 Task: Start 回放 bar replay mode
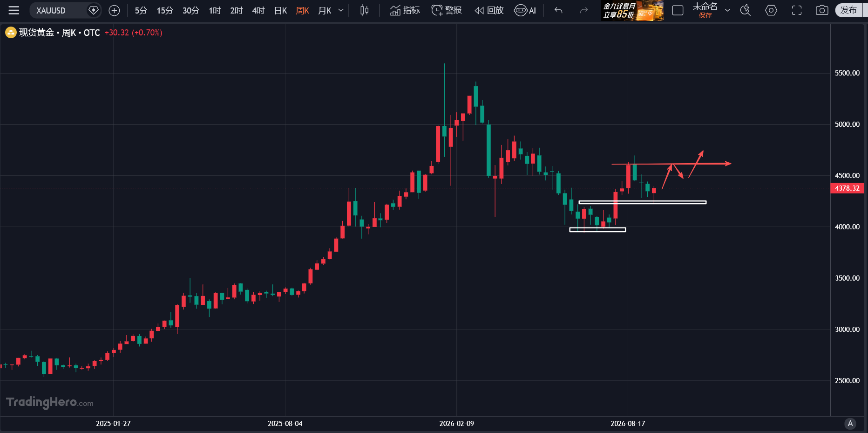click(489, 10)
